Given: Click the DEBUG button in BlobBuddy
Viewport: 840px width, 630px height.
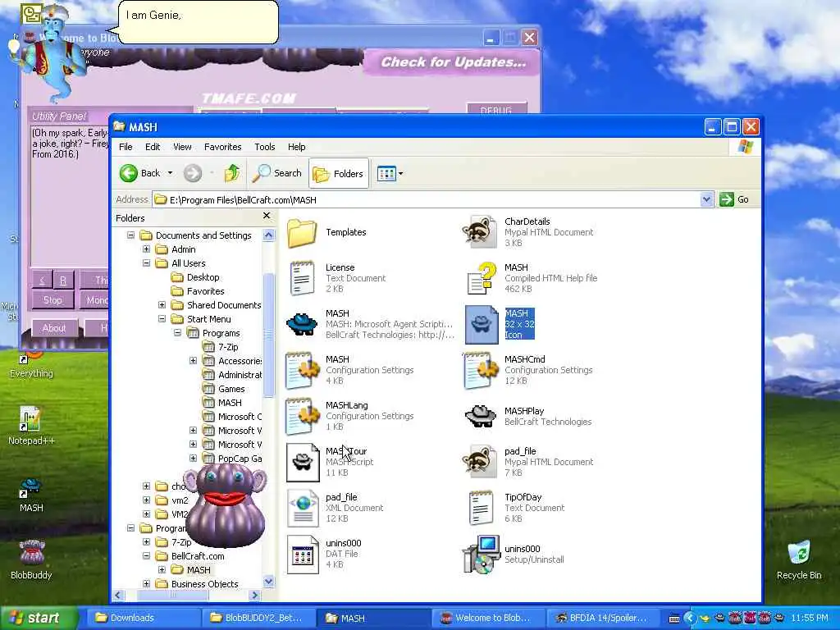Looking at the screenshot, I should click(496, 109).
